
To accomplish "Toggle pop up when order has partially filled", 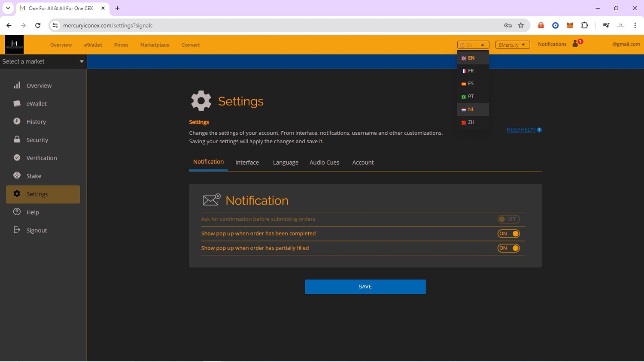I will pos(508,248).
